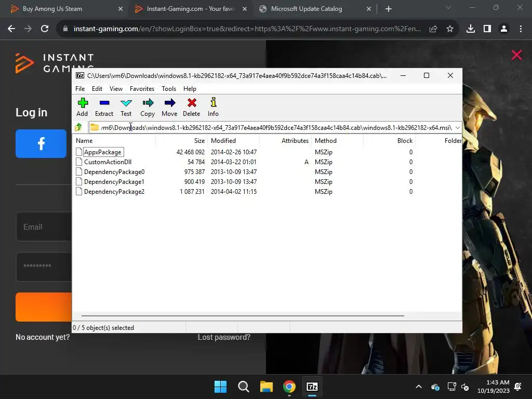Open the Chrome tab search chevron
The image size is (532, 399).
pos(448,7)
